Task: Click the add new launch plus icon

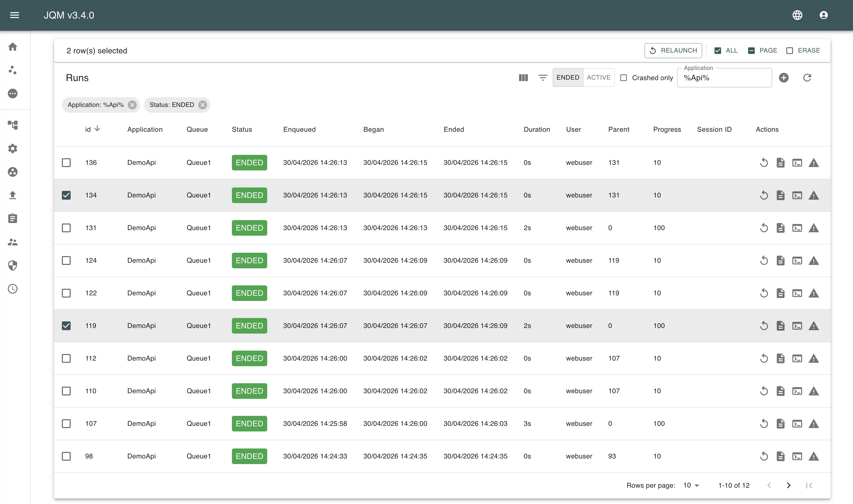Action: tap(784, 78)
